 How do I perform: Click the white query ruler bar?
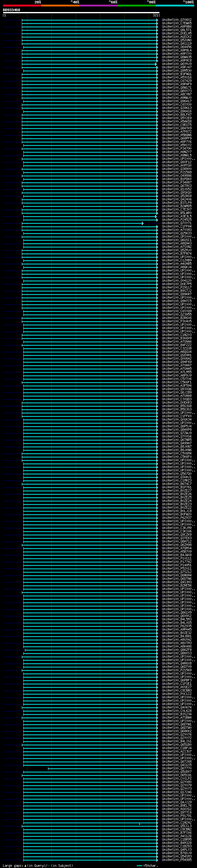pyautogui.click(x=81, y=13)
